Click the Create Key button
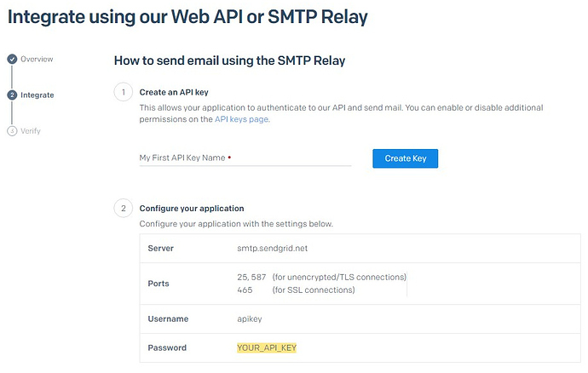The width and height of the screenshot is (588, 373). point(405,158)
